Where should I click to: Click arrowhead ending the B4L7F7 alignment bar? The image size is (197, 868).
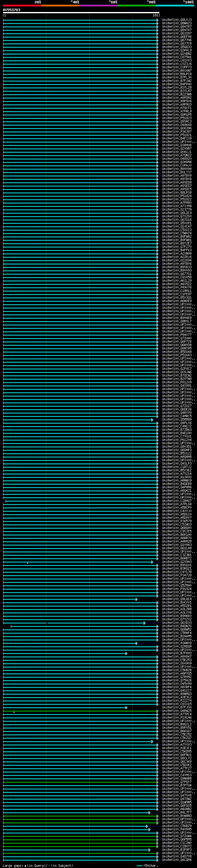click(x=149, y=813)
